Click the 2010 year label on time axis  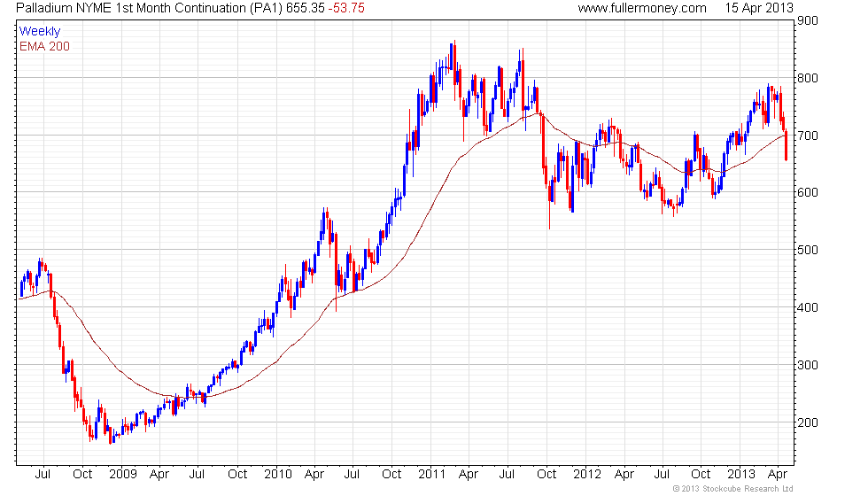pyautogui.click(x=277, y=475)
